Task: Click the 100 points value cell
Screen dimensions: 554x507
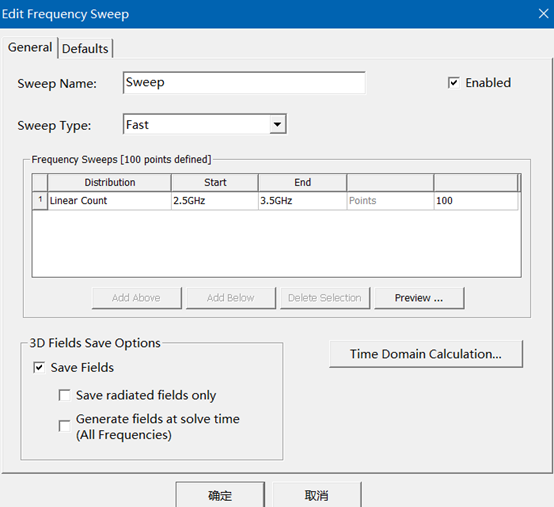Action: (476, 201)
